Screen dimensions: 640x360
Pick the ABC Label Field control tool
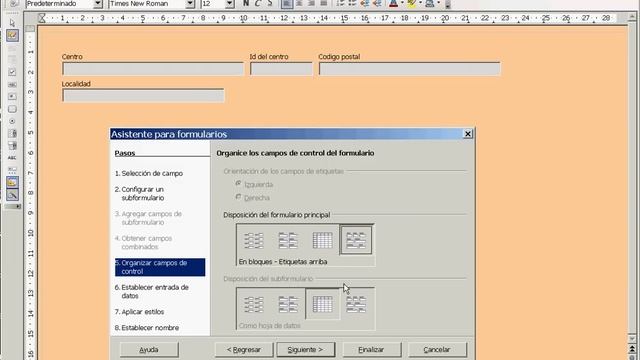(12, 158)
